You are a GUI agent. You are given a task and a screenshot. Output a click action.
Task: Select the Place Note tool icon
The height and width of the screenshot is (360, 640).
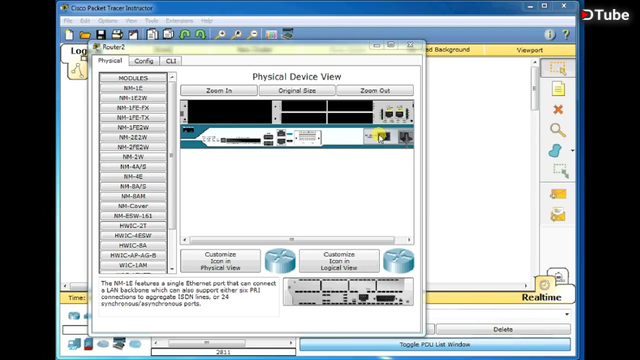coord(558,89)
